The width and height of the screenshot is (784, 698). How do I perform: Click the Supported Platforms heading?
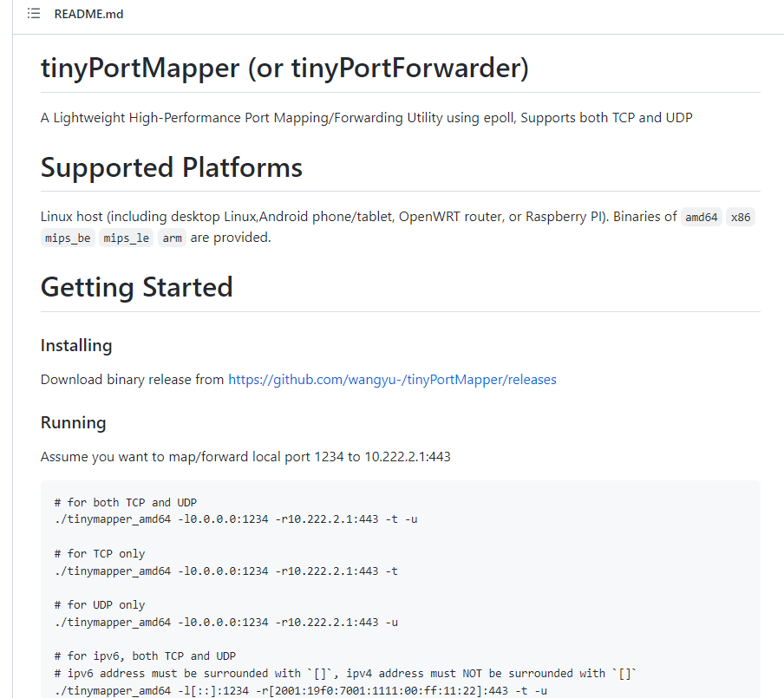[172, 167]
